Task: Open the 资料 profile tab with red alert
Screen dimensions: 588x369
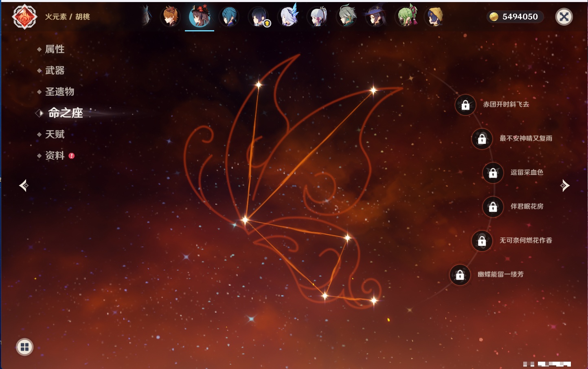Action: pyautogui.click(x=55, y=155)
